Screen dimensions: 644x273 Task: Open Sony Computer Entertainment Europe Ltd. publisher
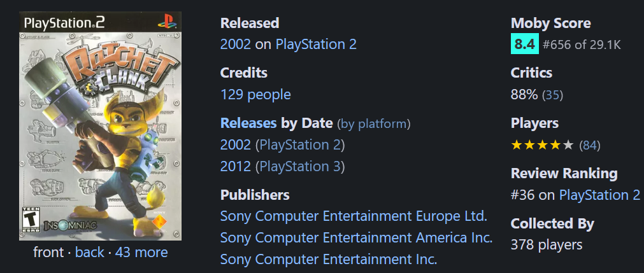(x=354, y=216)
